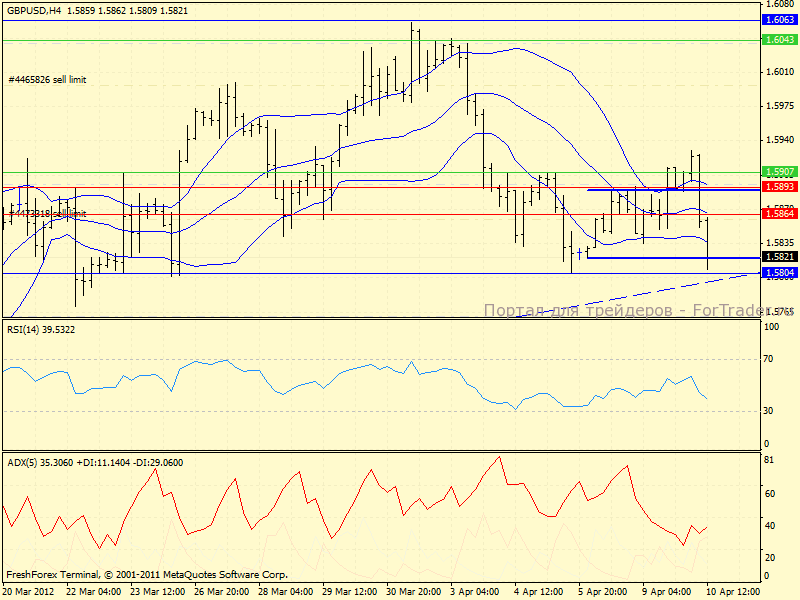The height and width of the screenshot is (600, 800).
Task: Click the black 1.5821 current price tag
Action: (779, 257)
